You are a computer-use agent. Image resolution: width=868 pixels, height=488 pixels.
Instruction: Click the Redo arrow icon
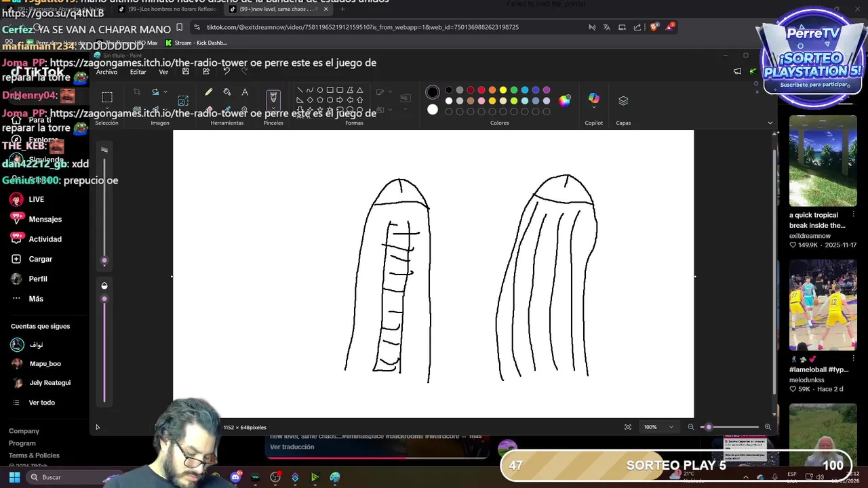244,71
